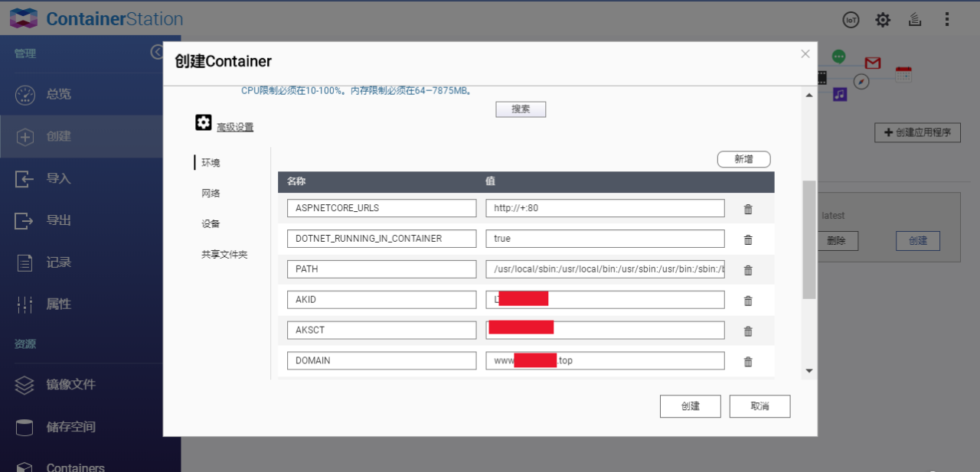This screenshot has height=472, width=980.
Task: Switch to 共享文件夹 shared folders tab
Action: point(224,255)
